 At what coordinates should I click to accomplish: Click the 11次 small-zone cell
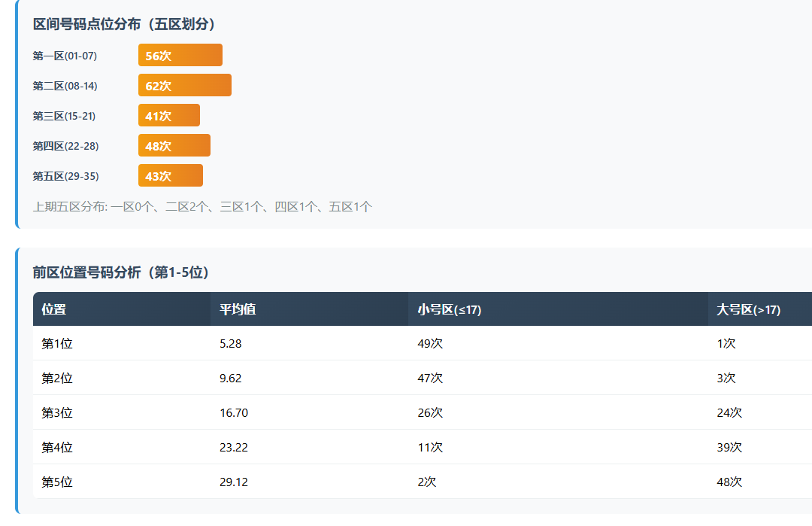click(x=430, y=447)
